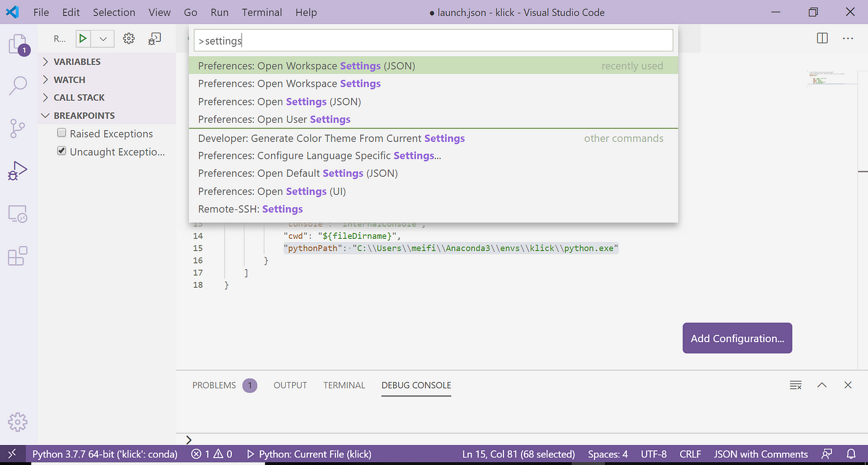The image size is (868, 465).
Task: Open the Search view in activity bar
Action: 17,86
